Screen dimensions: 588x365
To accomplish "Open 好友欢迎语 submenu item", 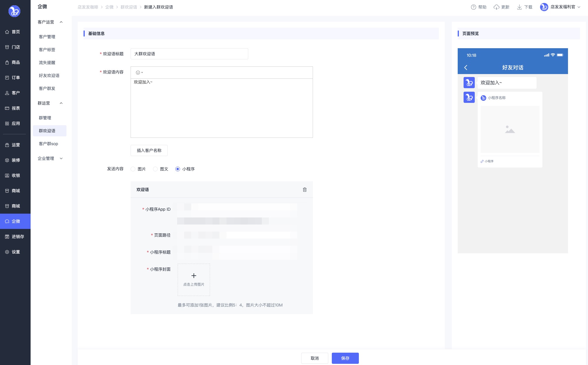I will tap(49, 76).
